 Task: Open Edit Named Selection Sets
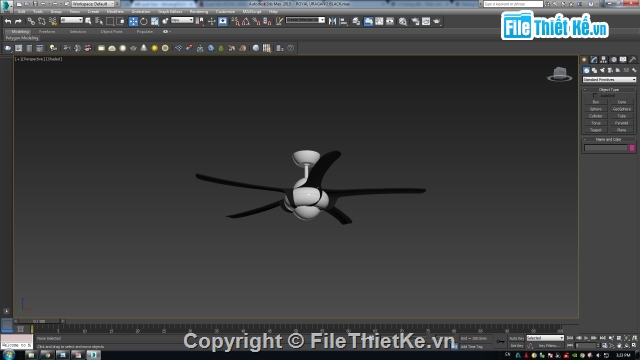point(279,21)
